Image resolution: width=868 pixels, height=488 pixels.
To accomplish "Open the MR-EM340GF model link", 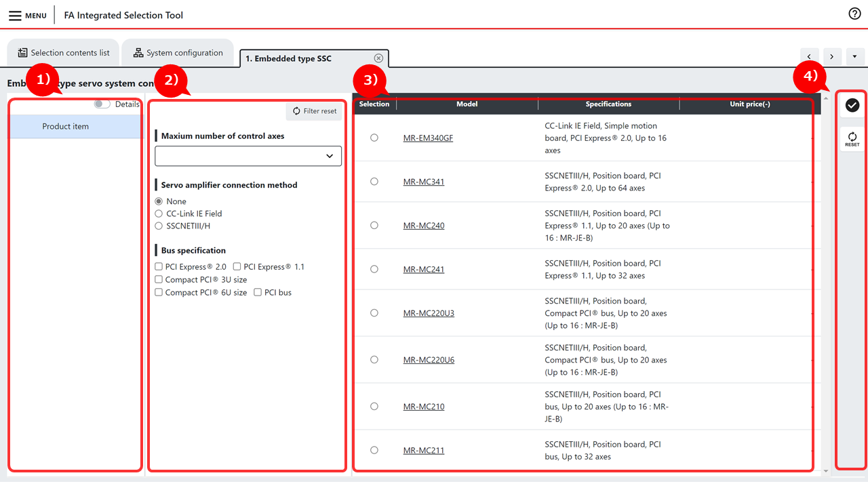I will pyautogui.click(x=428, y=138).
